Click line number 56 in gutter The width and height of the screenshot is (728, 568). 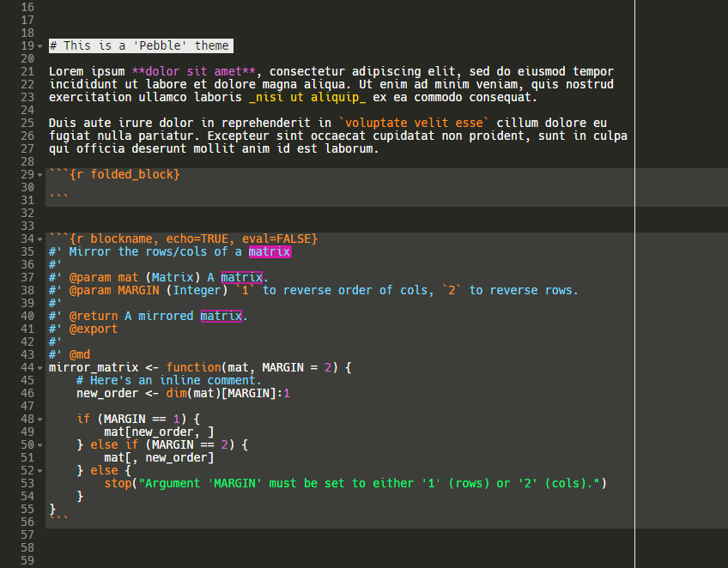coord(27,522)
